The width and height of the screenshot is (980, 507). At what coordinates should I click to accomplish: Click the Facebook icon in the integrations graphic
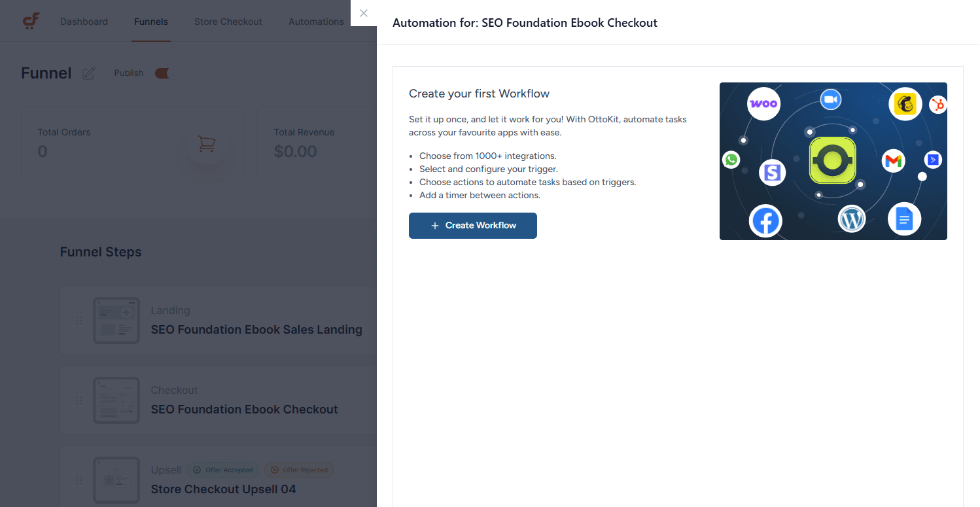(765, 221)
